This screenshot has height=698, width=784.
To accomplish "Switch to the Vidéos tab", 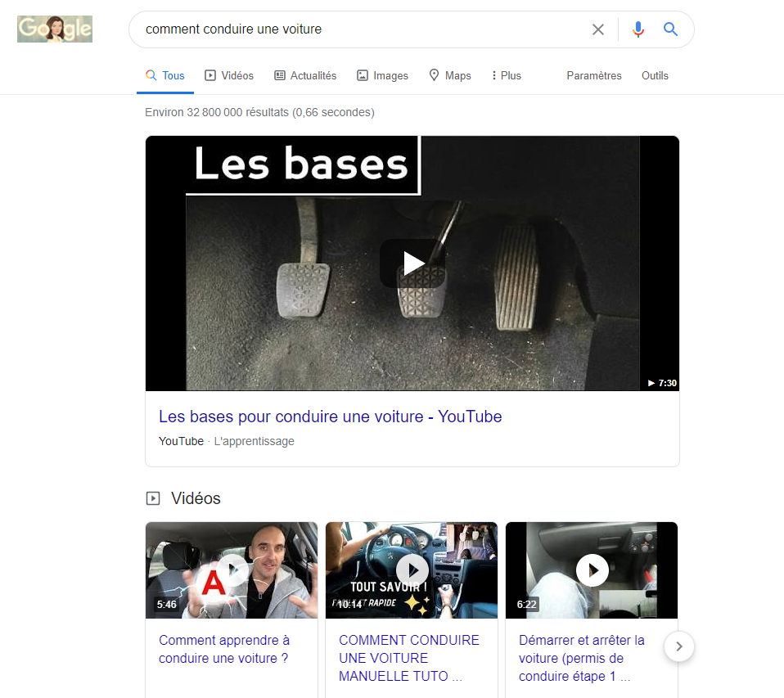I will 229,75.
